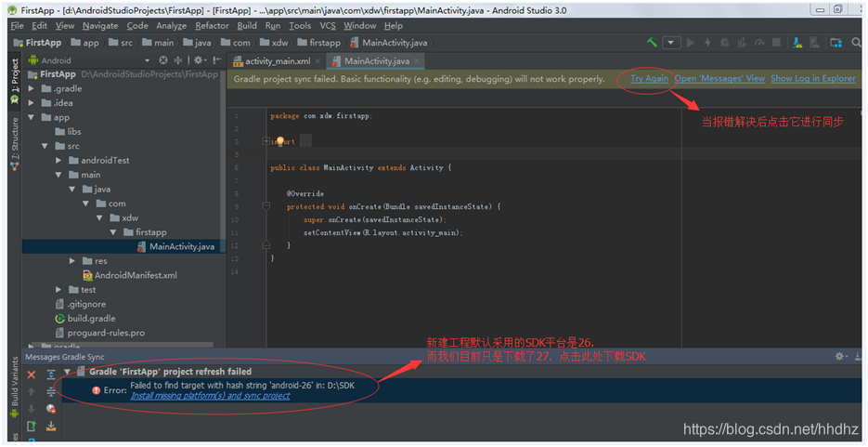Image resolution: width=868 pixels, height=447 pixels.
Task: Open the Navigate menu
Action: 100,25
